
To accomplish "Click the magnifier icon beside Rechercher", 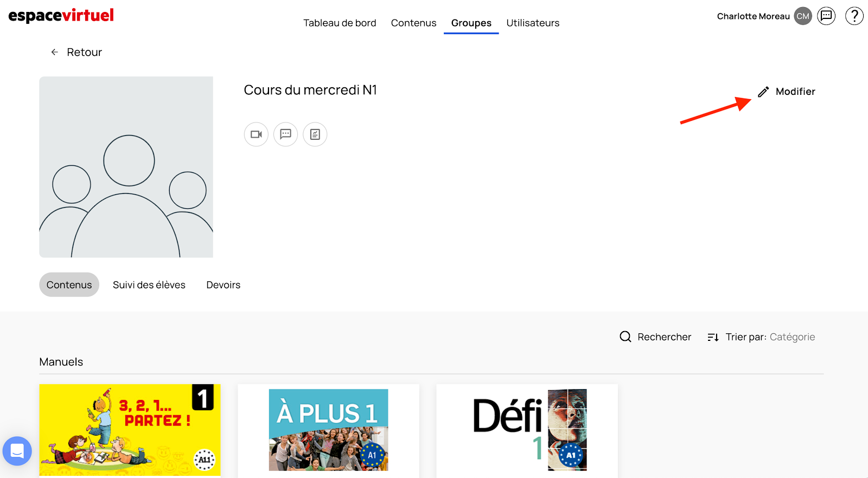I will pyautogui.click(x=625, y=337).
